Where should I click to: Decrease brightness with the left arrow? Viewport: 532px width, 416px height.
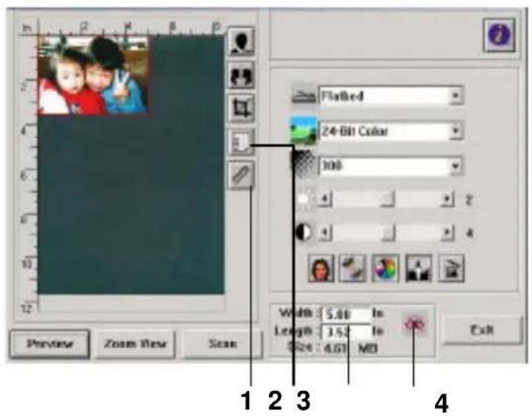325,199
